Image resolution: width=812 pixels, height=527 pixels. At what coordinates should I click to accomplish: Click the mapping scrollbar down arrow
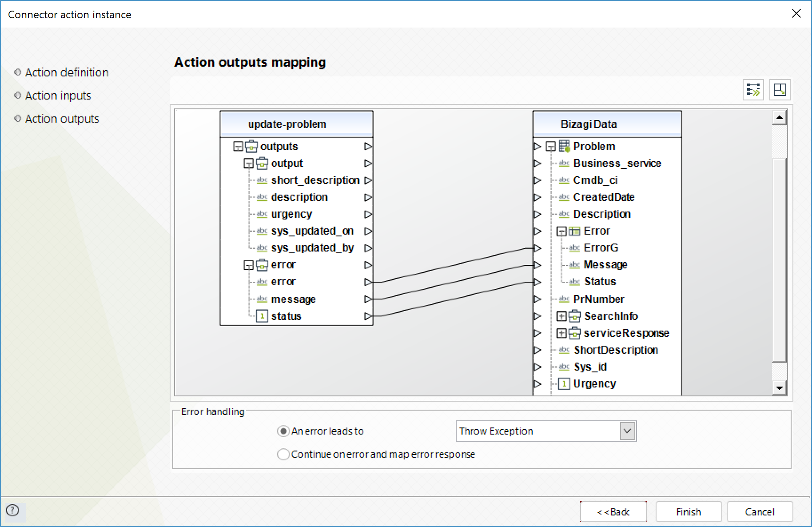pyautogui.click(x=780, y=387)
